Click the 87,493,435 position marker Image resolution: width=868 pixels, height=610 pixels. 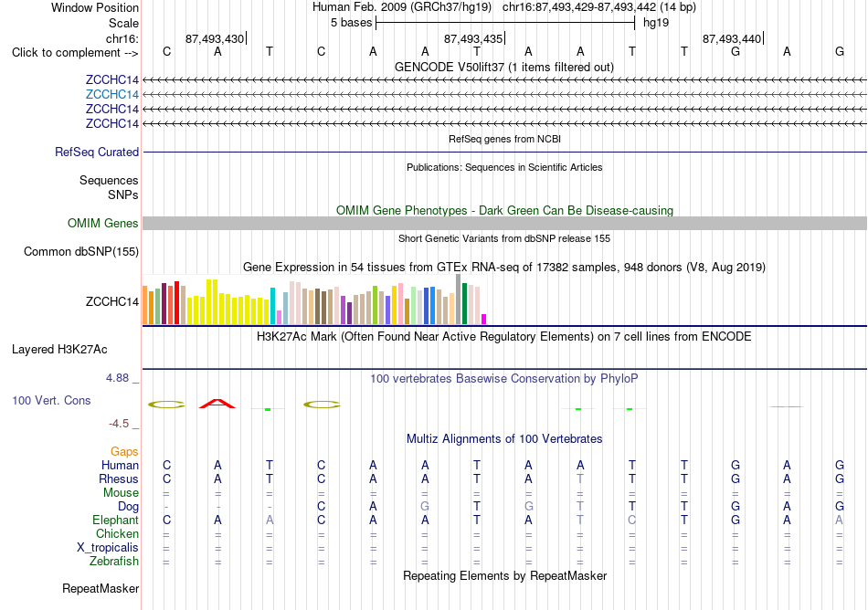[473, 38]
